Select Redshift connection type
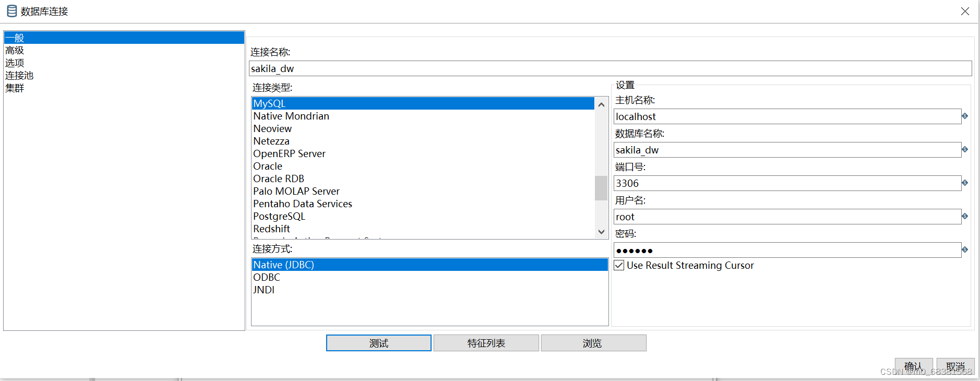This screenshot has width=980, height=381. pos(423,229)
